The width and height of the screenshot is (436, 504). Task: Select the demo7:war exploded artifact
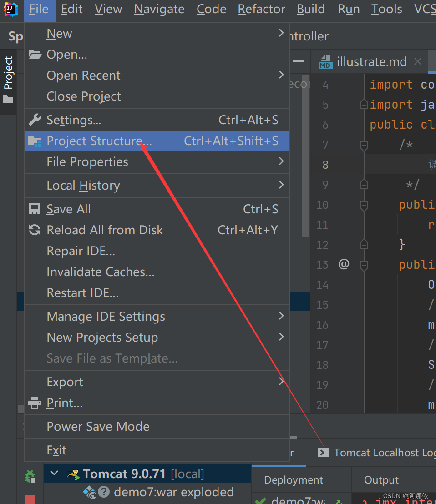pyautogui.click(x=174, y=492)
